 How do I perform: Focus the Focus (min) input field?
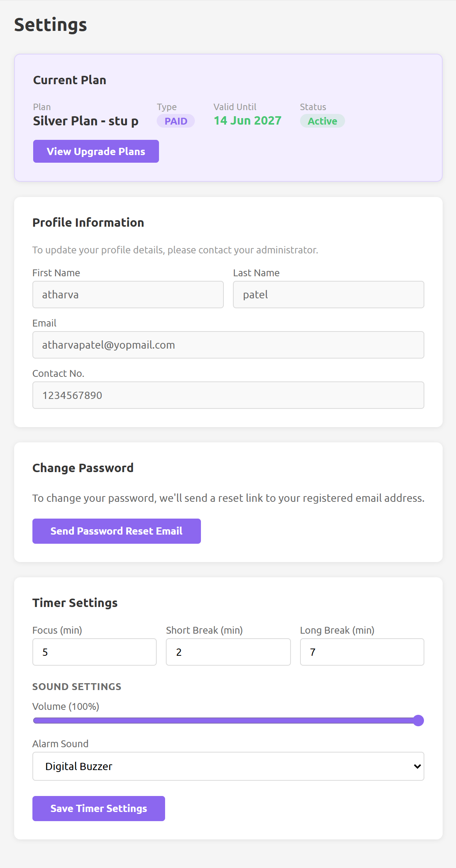click(95, 652)
